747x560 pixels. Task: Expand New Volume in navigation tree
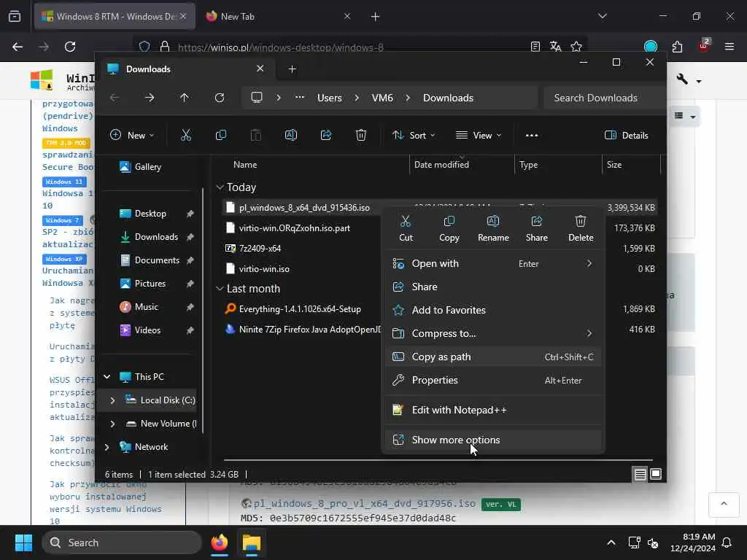point(112,424)
